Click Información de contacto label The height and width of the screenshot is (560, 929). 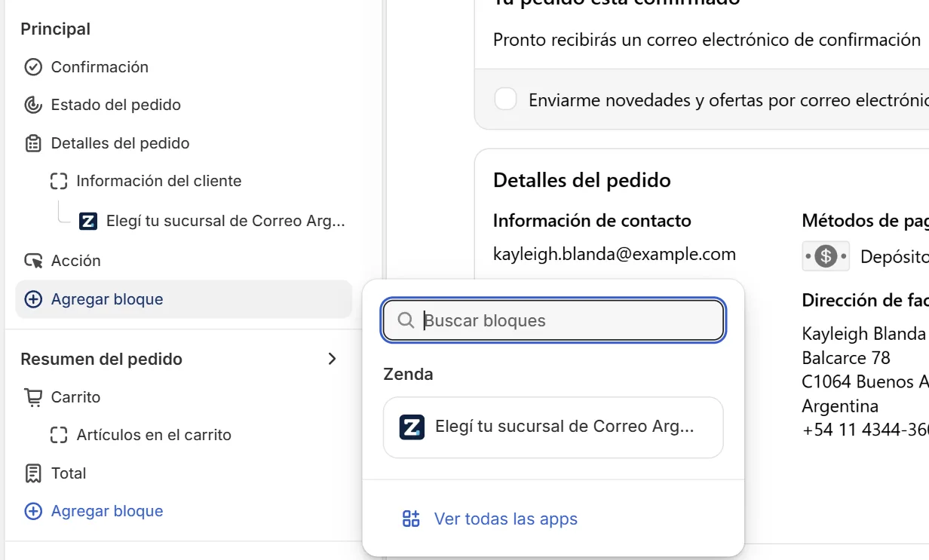coord(592,220)
